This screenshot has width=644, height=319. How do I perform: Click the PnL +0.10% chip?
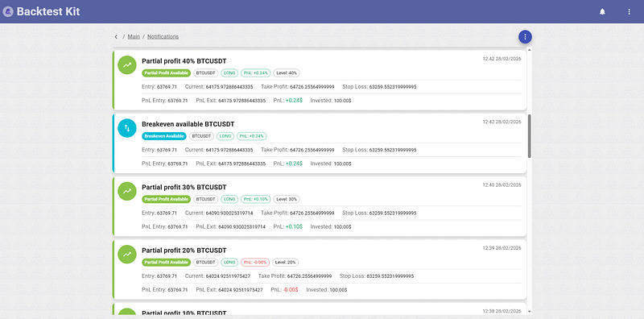[x=256, y=199]
